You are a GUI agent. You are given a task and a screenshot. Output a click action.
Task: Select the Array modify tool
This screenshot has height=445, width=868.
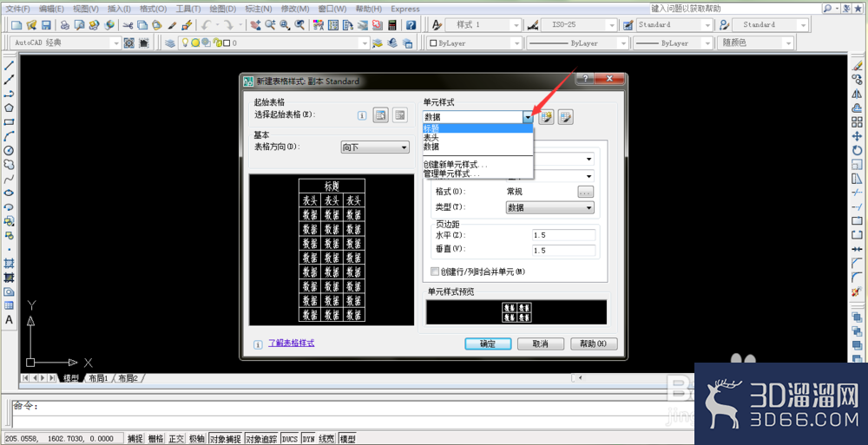tap(857, 122)
